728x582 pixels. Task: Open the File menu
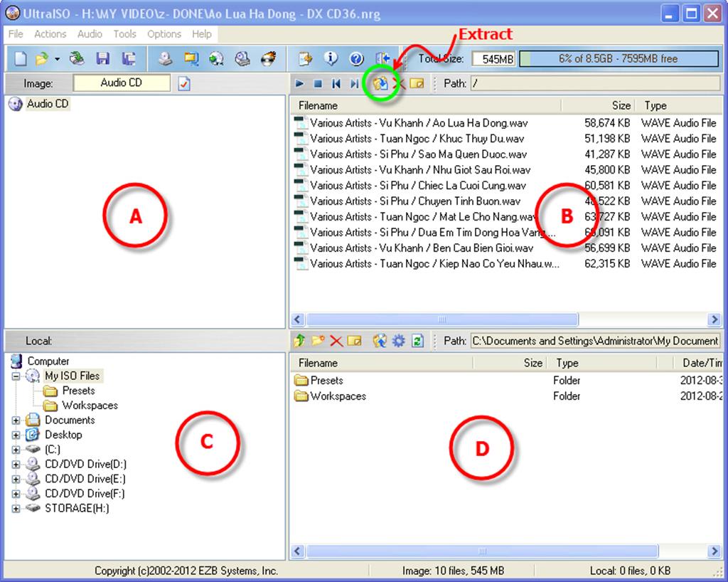tap(16, 34)
